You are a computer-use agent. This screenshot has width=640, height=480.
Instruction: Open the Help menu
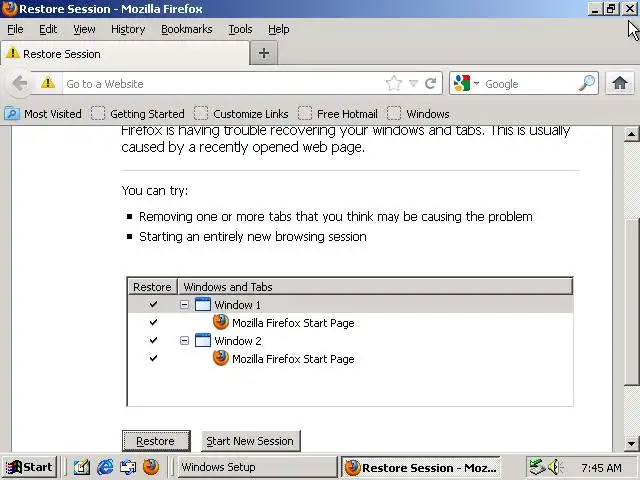(x=278, y=29)
